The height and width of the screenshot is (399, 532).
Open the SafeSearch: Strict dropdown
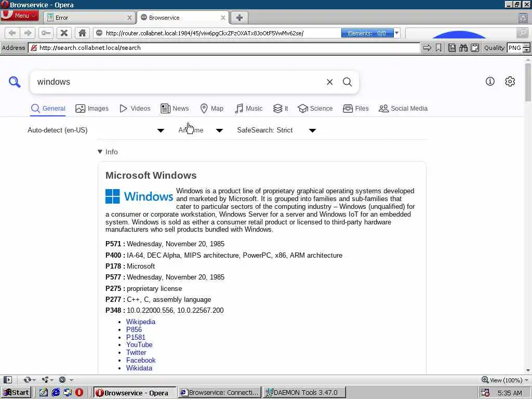[x=276, y=130]
